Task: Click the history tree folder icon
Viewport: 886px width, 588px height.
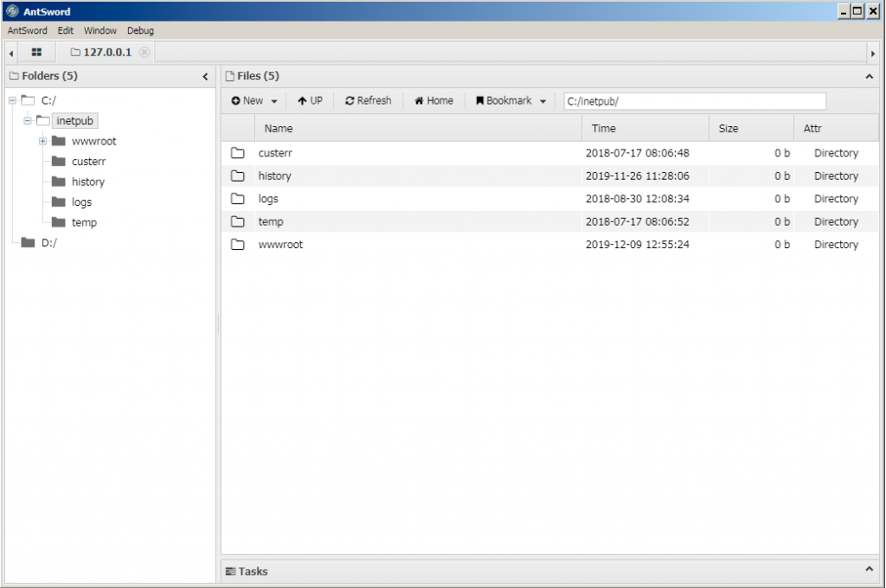Action: pyautogui.click(x=59, y=182)
